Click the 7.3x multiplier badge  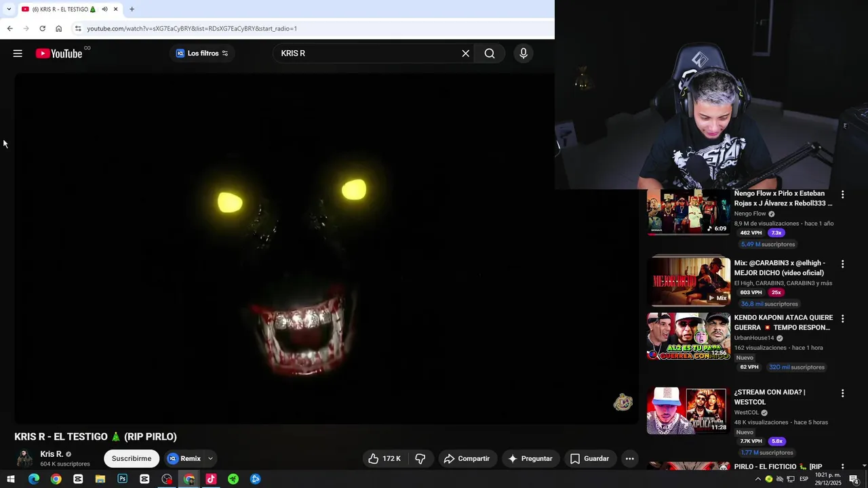click(x=776, y=232)
